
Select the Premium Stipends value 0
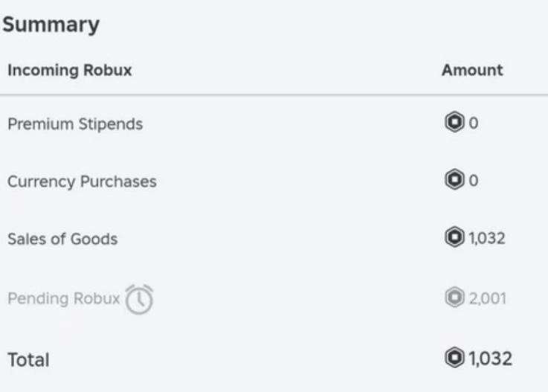473,123
